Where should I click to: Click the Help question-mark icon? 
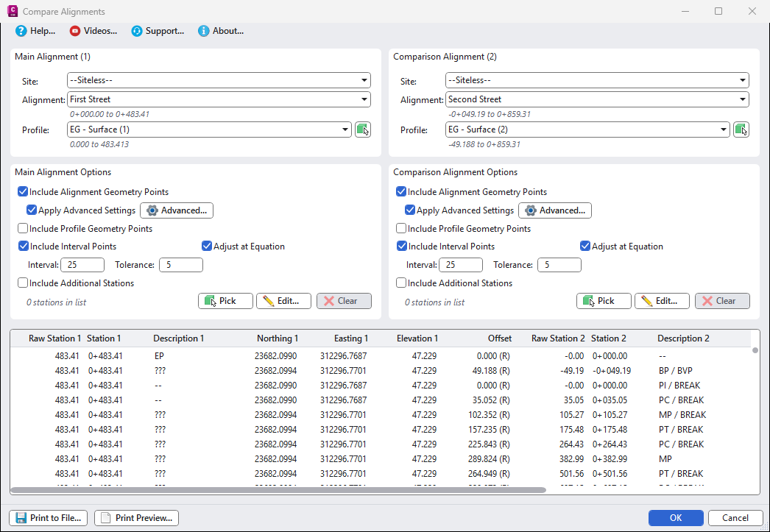tap(21, 31)
